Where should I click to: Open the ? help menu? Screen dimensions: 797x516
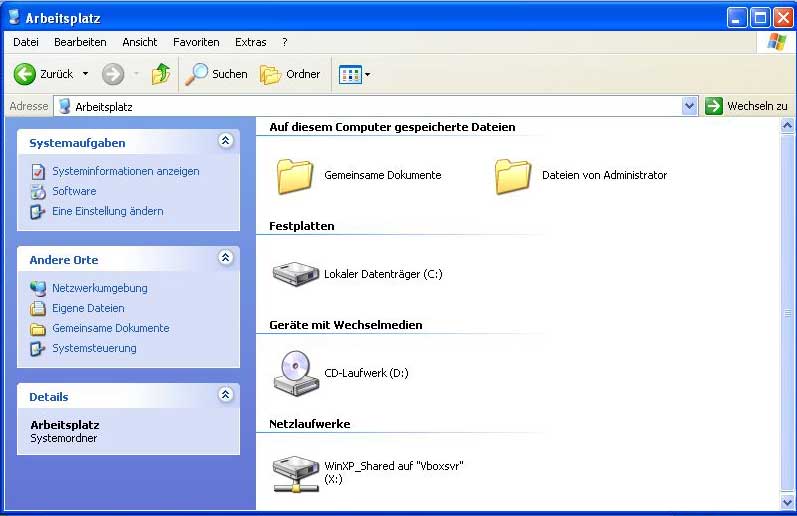pos(285,42)
